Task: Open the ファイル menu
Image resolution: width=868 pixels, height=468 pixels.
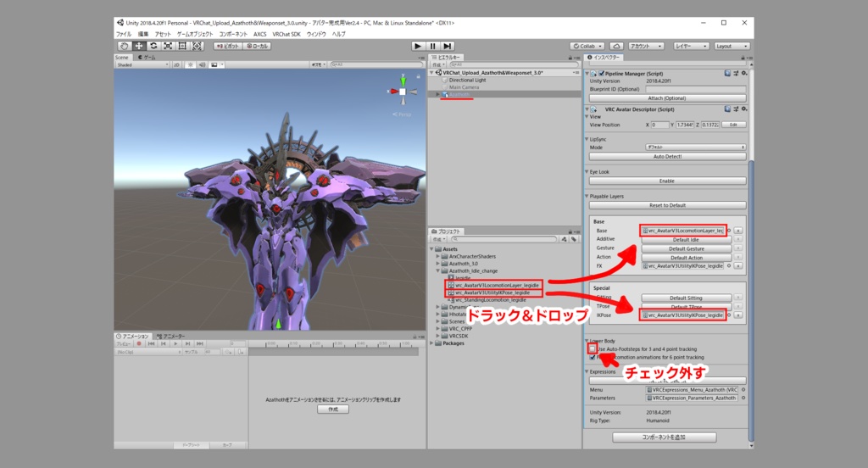Action: click(124, 35)
